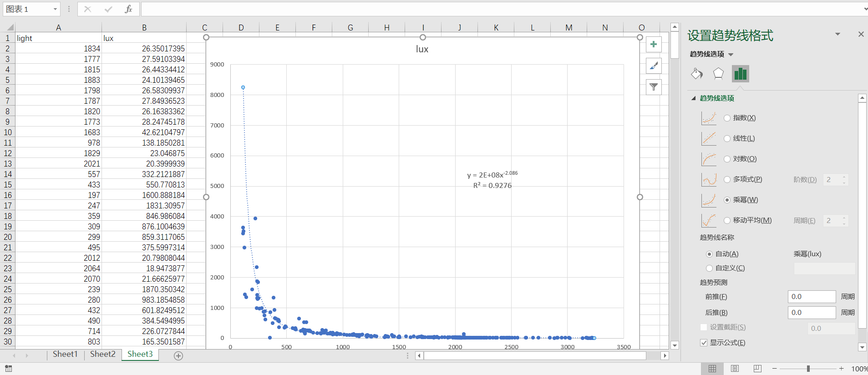Click the polynomial trendline thumbnail icon
The height and width of the screenshot is (375, 868).
(709, 179)
